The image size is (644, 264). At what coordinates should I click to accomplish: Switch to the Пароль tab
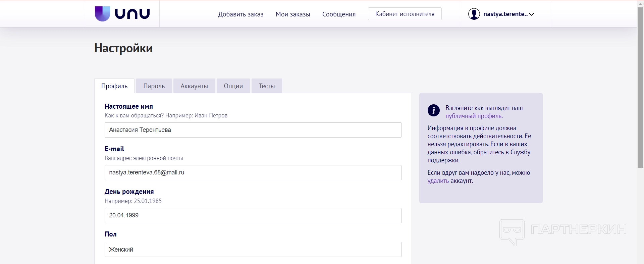[x=154, y=86]
